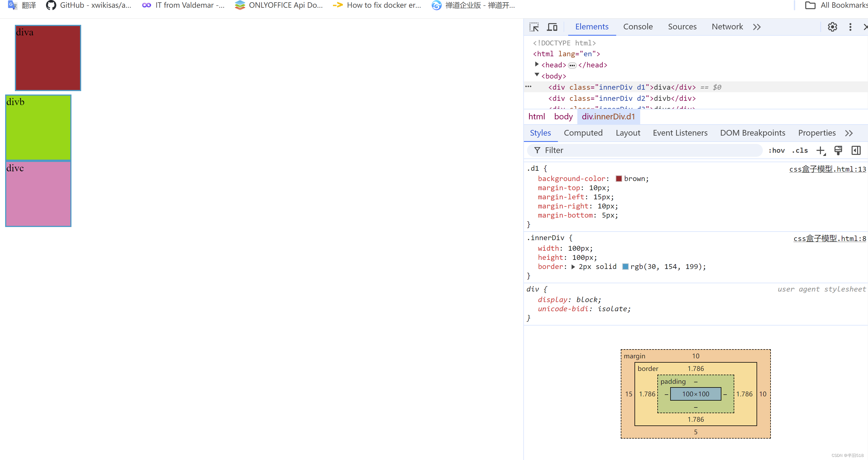This screenshot has height=460, width=868.
Task: Toggle the :hov element state button
Action: 777,150
